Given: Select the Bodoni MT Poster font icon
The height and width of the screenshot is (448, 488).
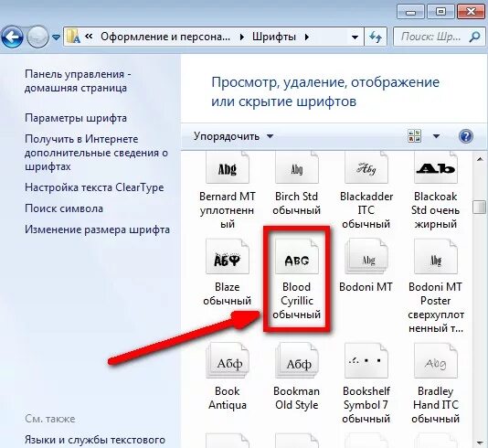Looking at the screenshot, I should pyautogui.click(x=435, y=257).
